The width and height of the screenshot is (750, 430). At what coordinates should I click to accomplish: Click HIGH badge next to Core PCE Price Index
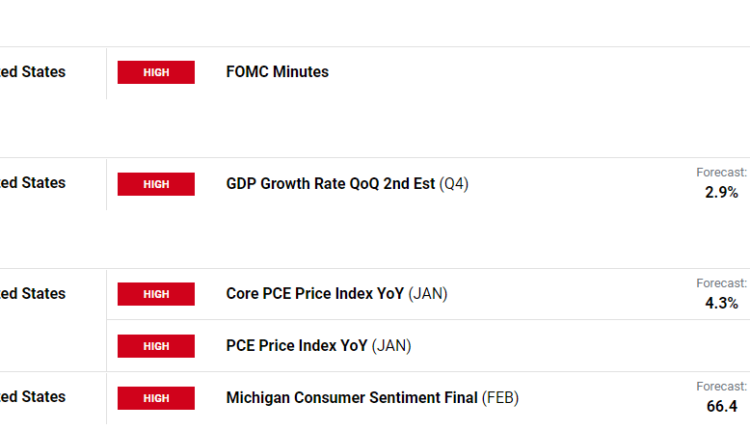156,294
